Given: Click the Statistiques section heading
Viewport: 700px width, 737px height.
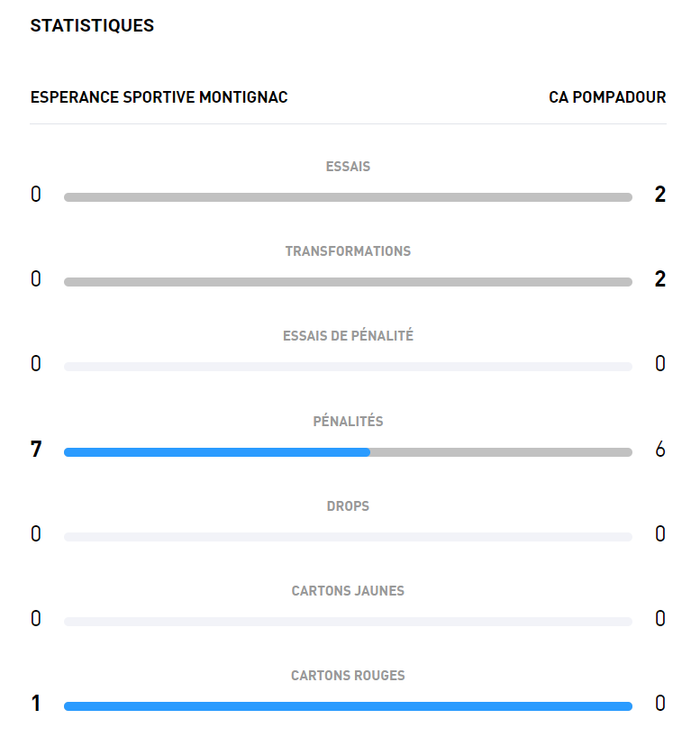Looking at the screenshot, I should [x=92, y=25].
